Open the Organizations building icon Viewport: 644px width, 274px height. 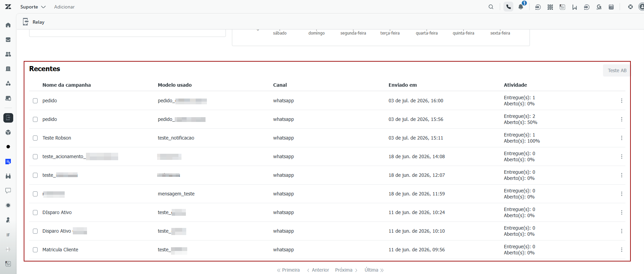(8, 69)
